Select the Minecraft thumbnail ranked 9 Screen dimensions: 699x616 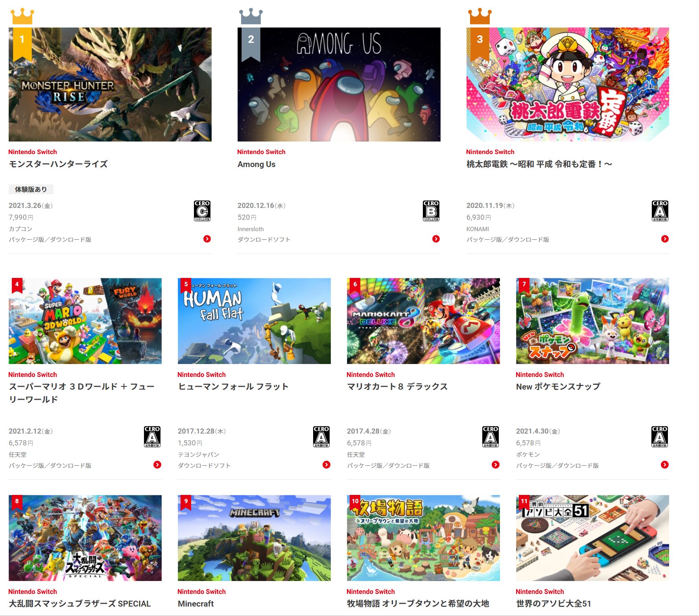click(254, 538)
